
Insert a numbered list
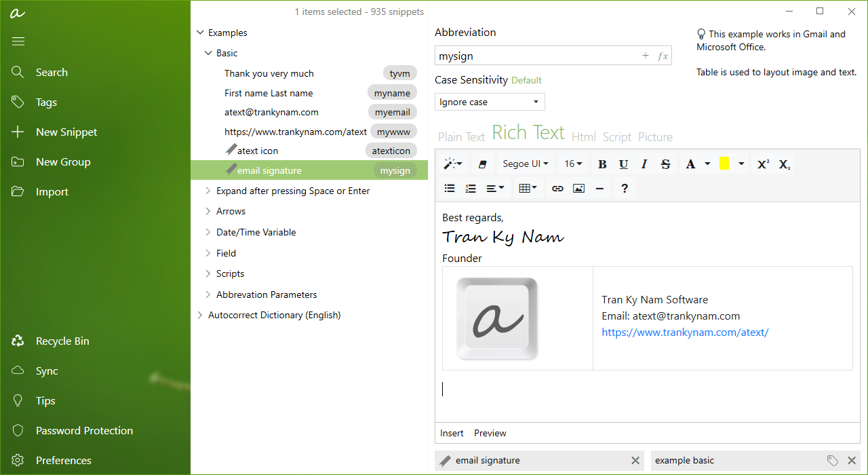click(x=471, y=189)
